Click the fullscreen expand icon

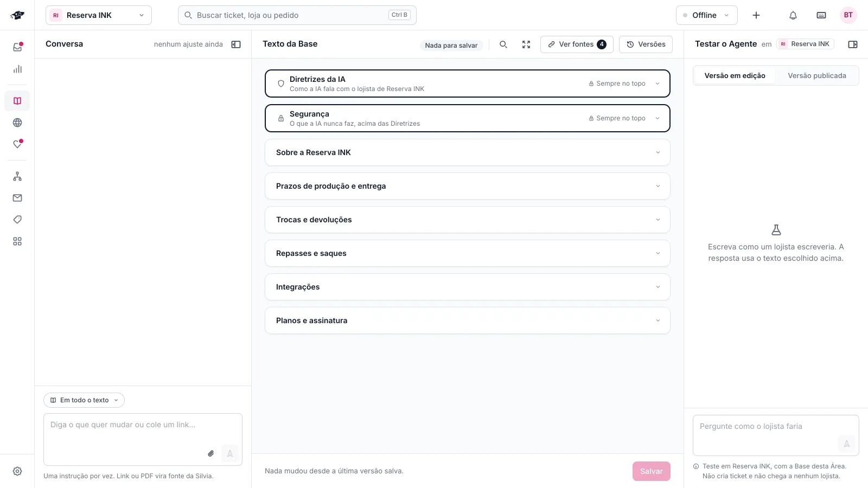526,44
